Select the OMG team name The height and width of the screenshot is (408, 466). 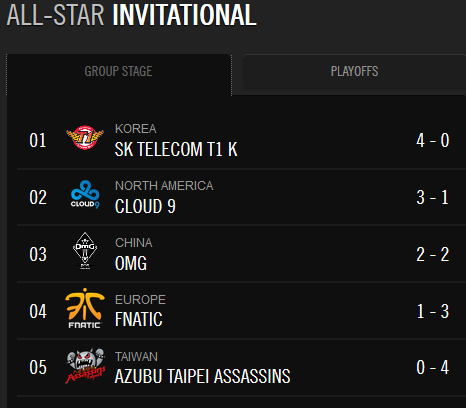(131, 263)
